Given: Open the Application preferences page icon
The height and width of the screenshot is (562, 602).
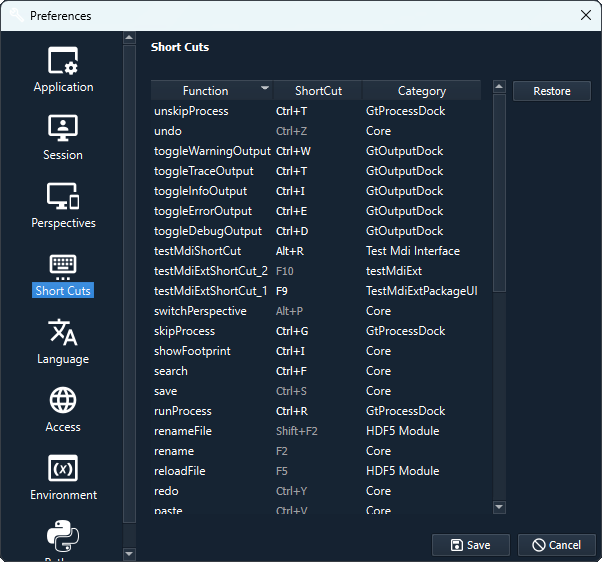Looking at the screenshot, I should pyautogui.click(x=63, y=60).
